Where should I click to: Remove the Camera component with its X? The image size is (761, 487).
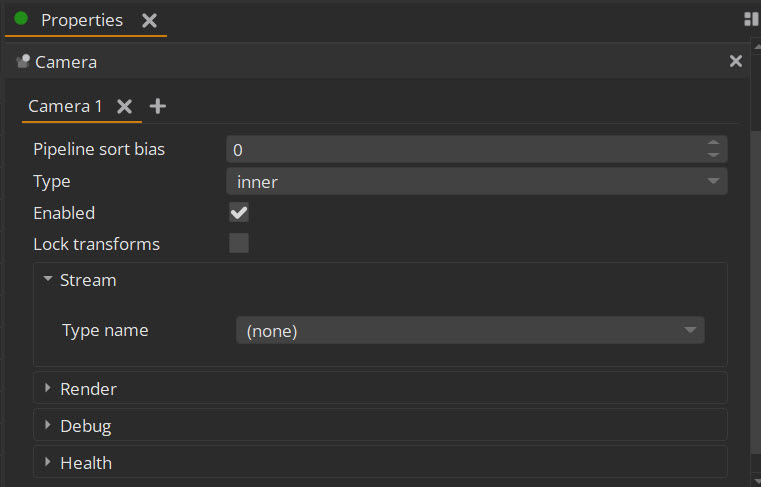pyautogui.click(x=736, y=61)
